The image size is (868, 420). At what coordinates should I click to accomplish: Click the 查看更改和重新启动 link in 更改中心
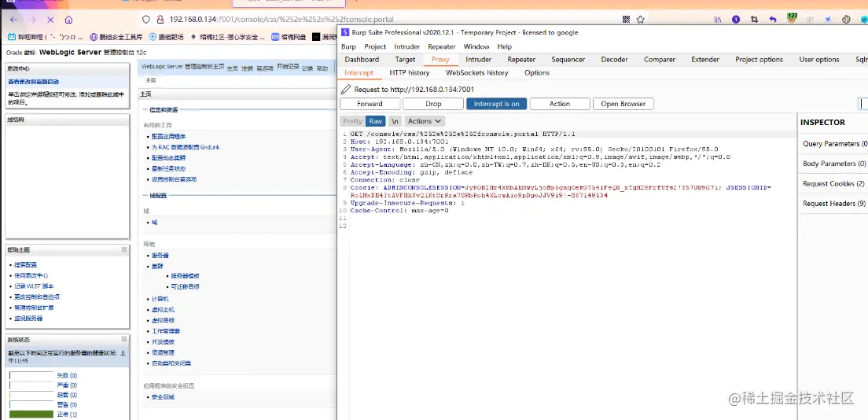click(x=33, y=82)
